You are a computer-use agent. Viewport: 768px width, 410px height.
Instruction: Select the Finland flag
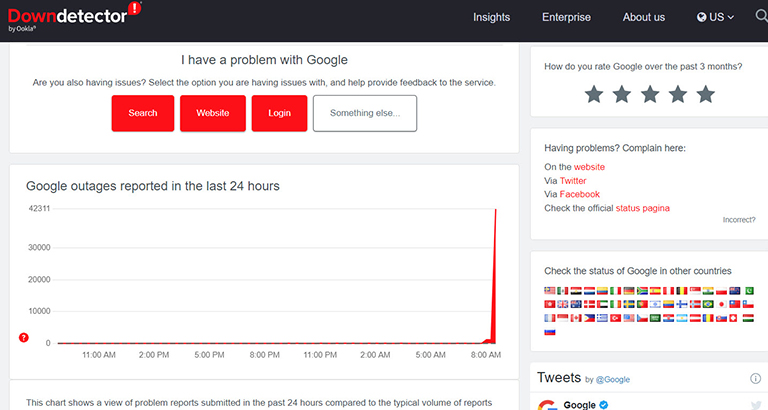pyautogui.click(x=682, y=304)
